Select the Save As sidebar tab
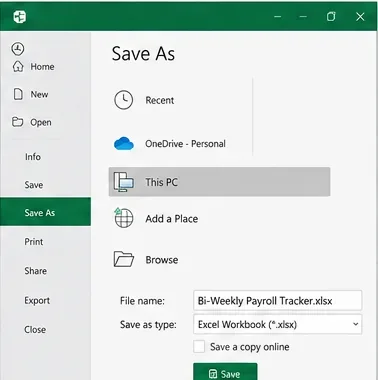Viewport: 378px width, 380px height. pos(45,212)
